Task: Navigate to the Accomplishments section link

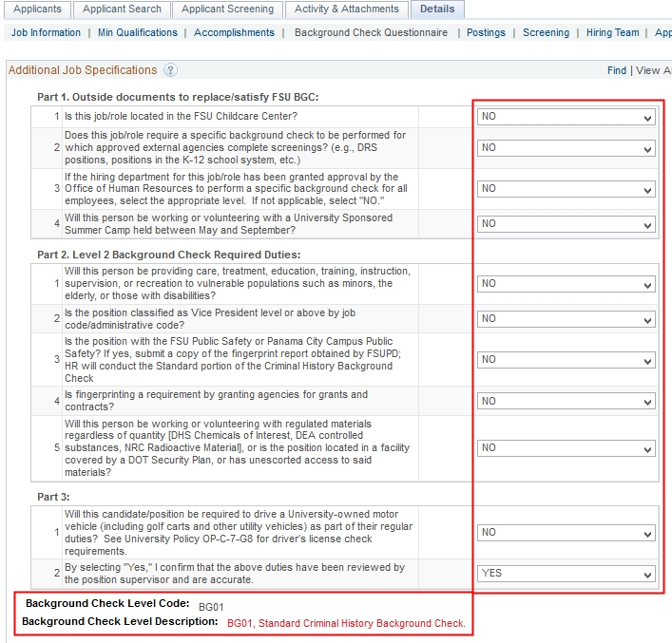Action: (x=234, y=32)
